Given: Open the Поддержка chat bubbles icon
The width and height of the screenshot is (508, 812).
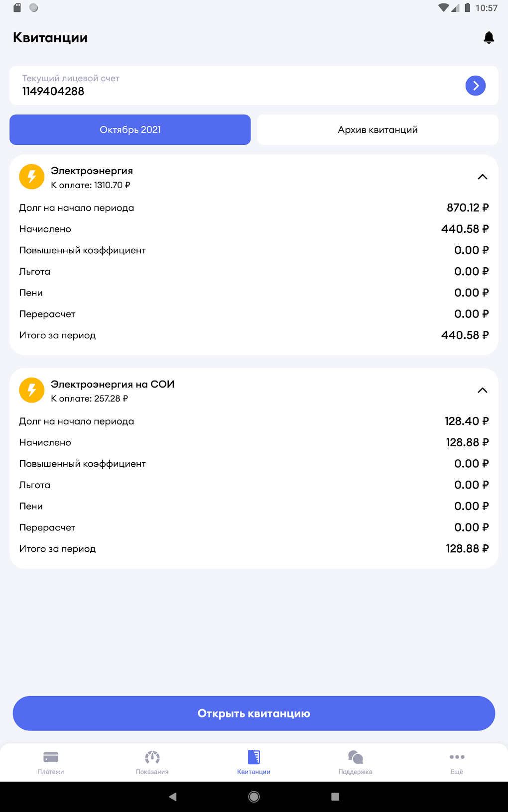Looking at the screenshot, I should pyautogui.click(x=355, y=757).
